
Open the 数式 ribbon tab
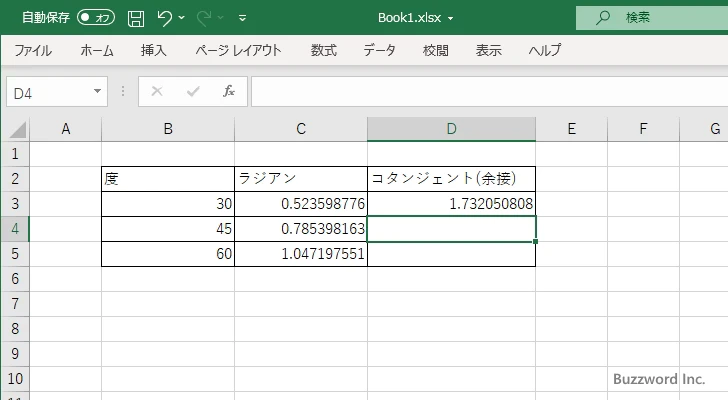coord(324,50)
